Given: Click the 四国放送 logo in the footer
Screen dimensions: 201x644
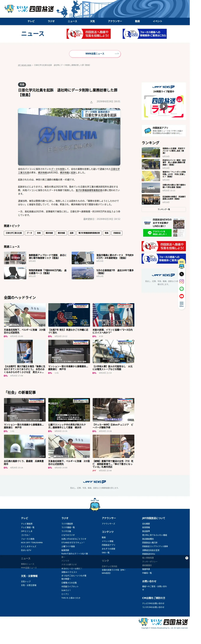Looking at the screenshot, I should pos(163,622).
